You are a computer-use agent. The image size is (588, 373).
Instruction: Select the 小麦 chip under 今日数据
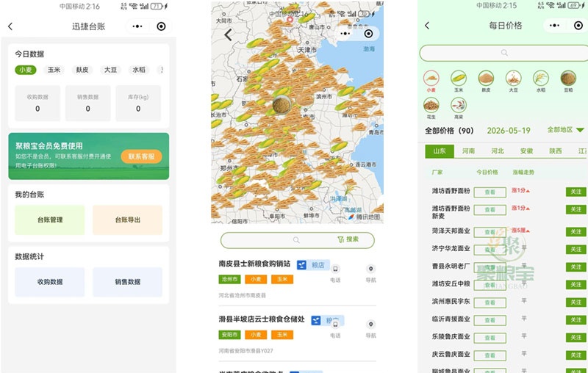point(26,70)
